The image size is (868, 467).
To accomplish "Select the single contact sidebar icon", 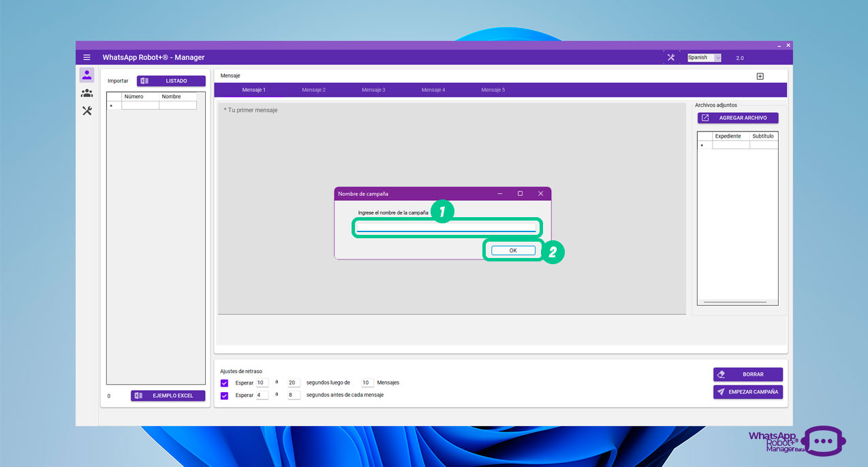I will 87,75.
